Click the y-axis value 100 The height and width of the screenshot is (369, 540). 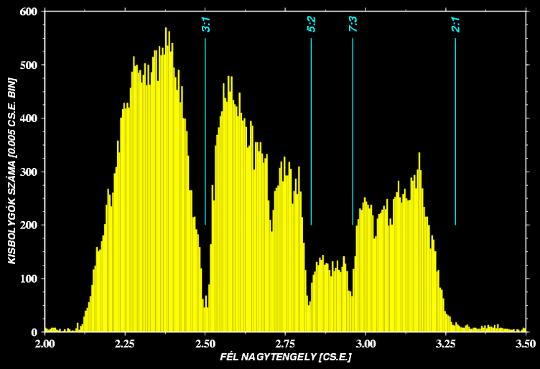point(29,279)
